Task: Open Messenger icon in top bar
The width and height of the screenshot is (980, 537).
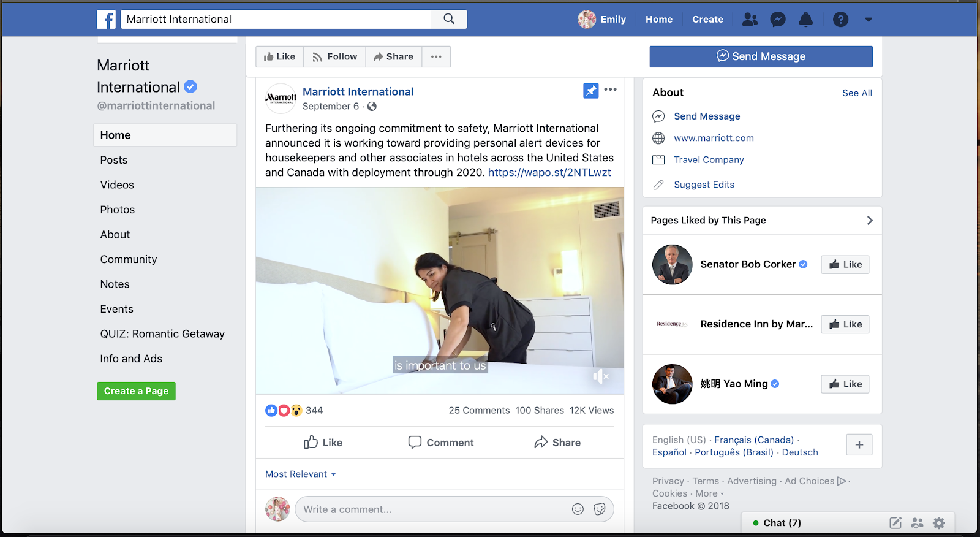Action: [x=778, y=20]
